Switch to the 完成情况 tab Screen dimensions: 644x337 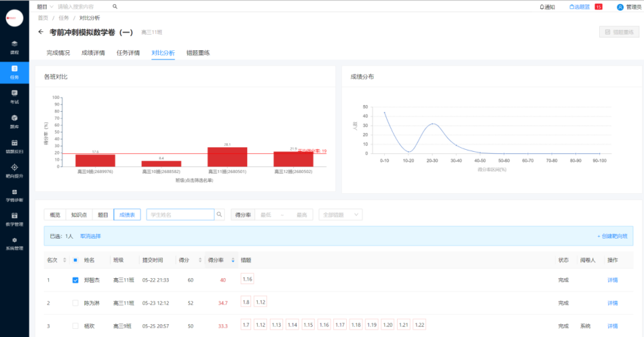pyautogui.click(x=58, y=53)
